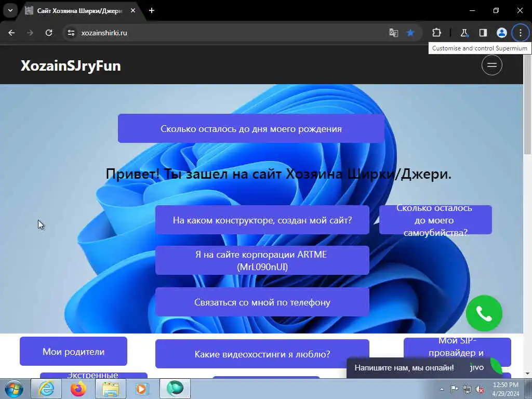Screen dimensions: 532x399
Task: Click the scrollbar down arrow
Action: pyautogui.click(x=528, y=374)
